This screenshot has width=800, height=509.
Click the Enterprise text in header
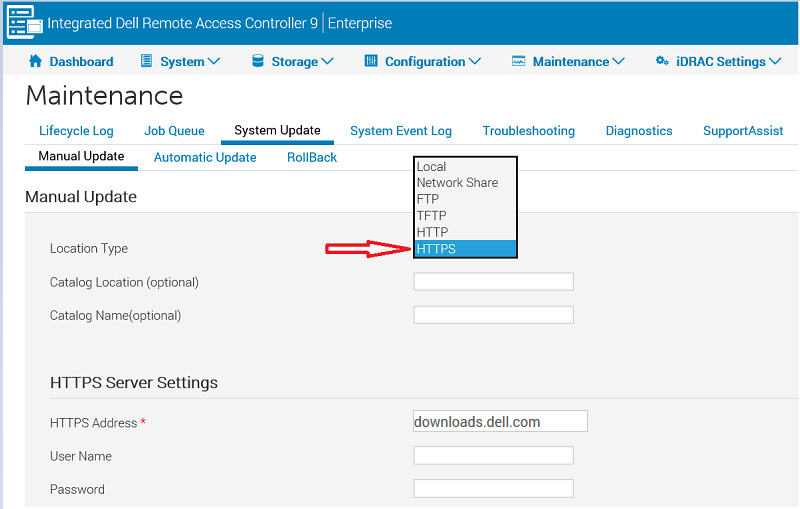click(360, 23)
